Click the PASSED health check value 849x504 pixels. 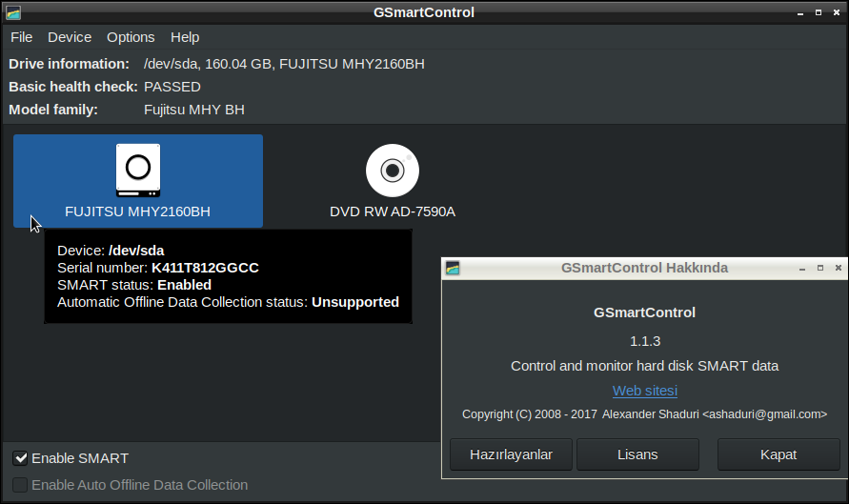(x=172, y=87)
